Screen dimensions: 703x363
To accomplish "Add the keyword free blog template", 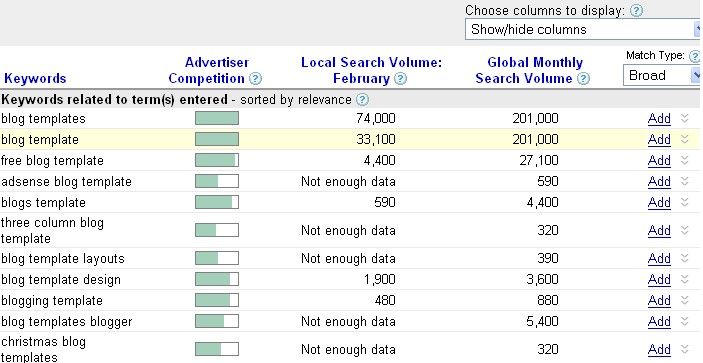I will (x=659, y=161).
